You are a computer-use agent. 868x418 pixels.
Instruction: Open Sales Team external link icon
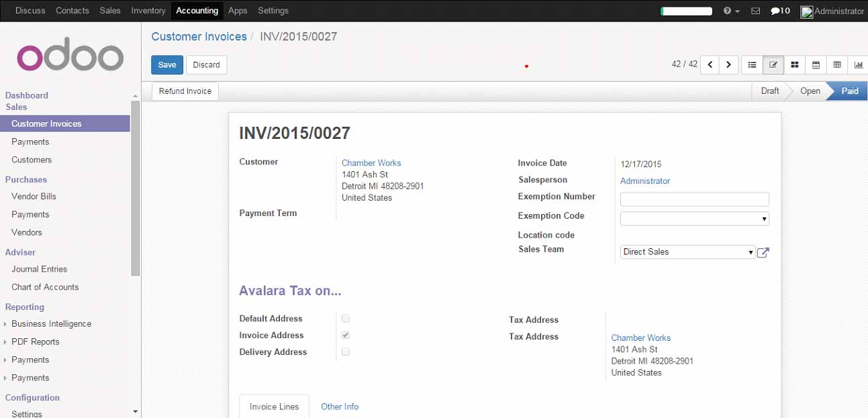coord(763,252)
